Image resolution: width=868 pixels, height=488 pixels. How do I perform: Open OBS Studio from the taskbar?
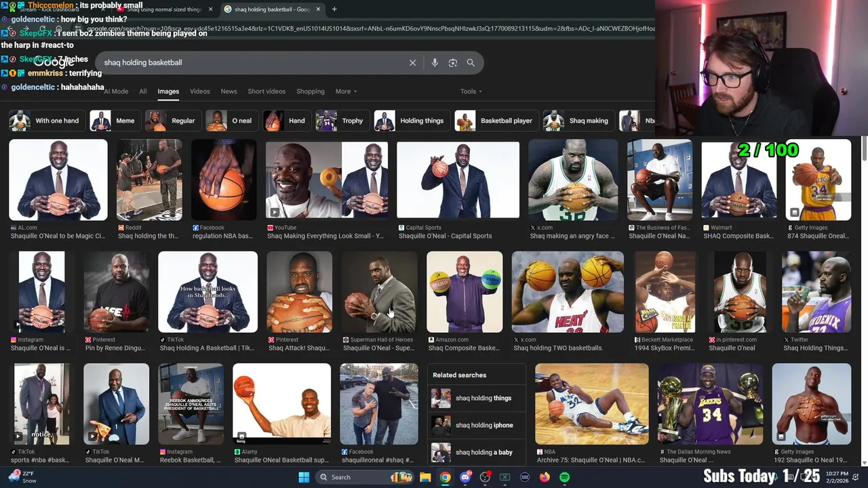pyautogui.click(x=485, y=477)
